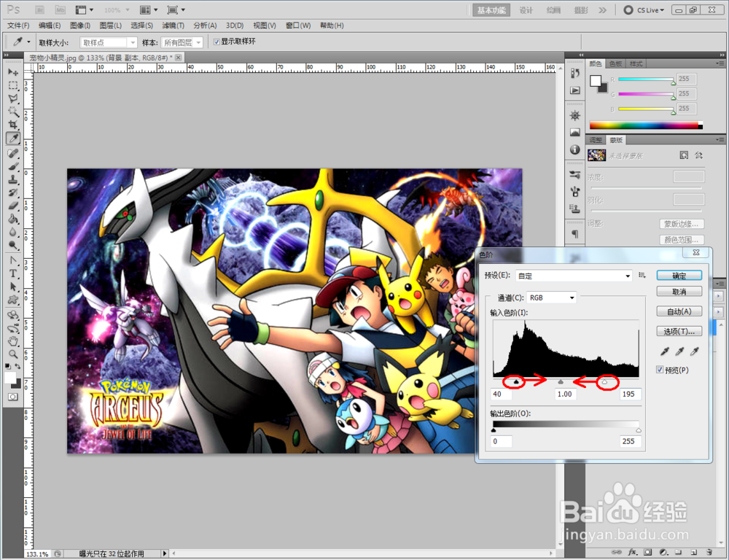The height and width of the screenshot is (560, 729).
Task: Select the Dodge tool
Action: point(13,245)
